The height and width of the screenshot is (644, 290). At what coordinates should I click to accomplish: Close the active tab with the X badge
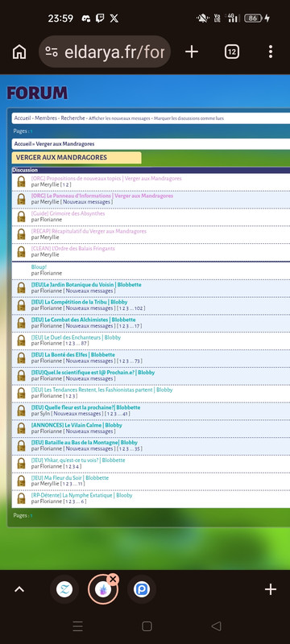[113, 579]
